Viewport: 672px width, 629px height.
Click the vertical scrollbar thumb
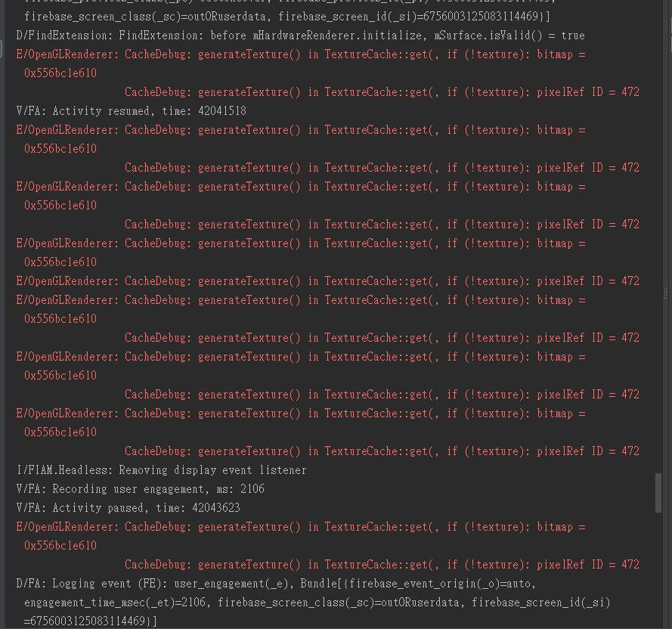(x=658, y=493)
